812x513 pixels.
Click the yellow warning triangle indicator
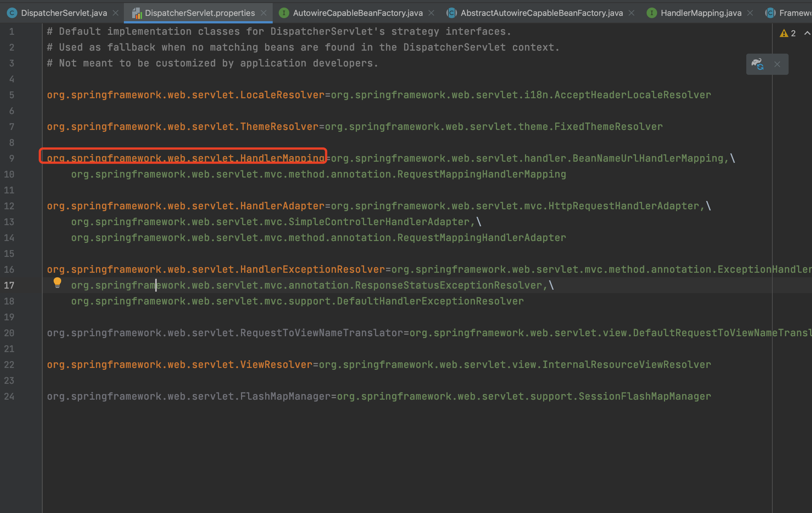click(784, 33)
